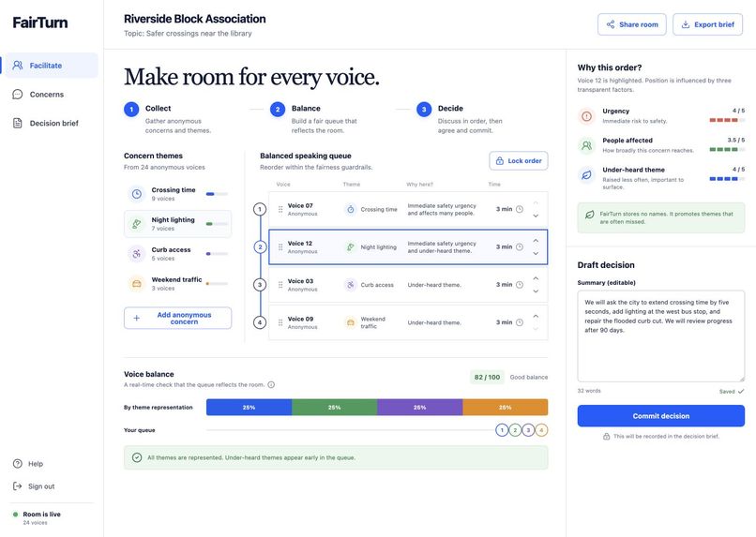Click the Urgency rating bar
Screen dimensions: 756x537
[727, 120]
